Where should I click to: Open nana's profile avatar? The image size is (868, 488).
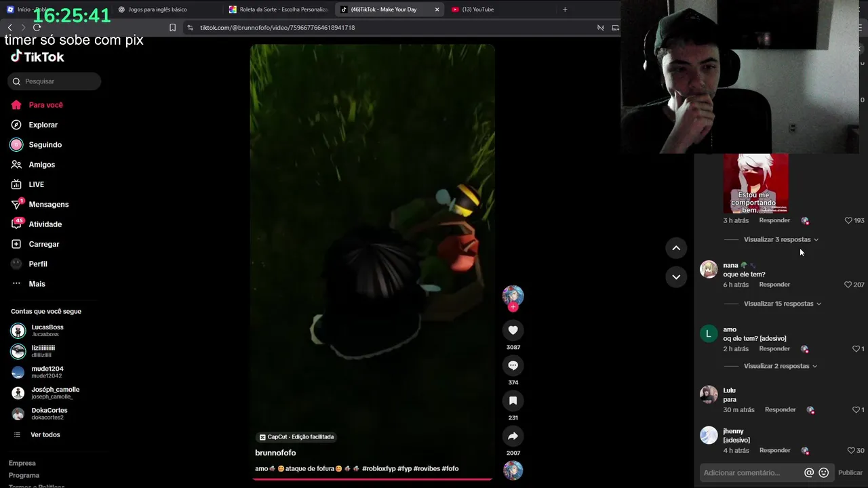click(709, 269)
